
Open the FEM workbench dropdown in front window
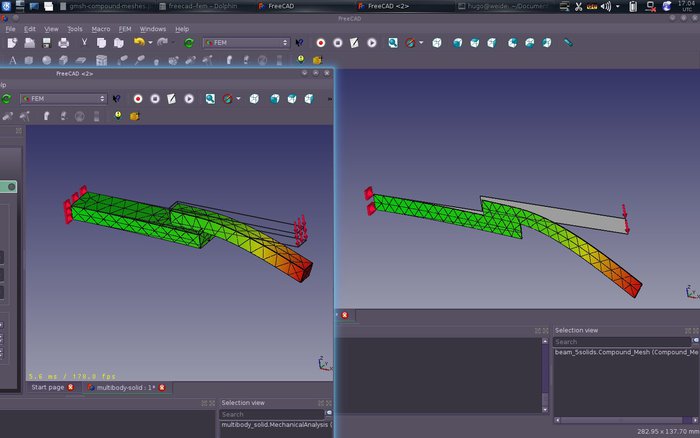[x=62, y=99]
